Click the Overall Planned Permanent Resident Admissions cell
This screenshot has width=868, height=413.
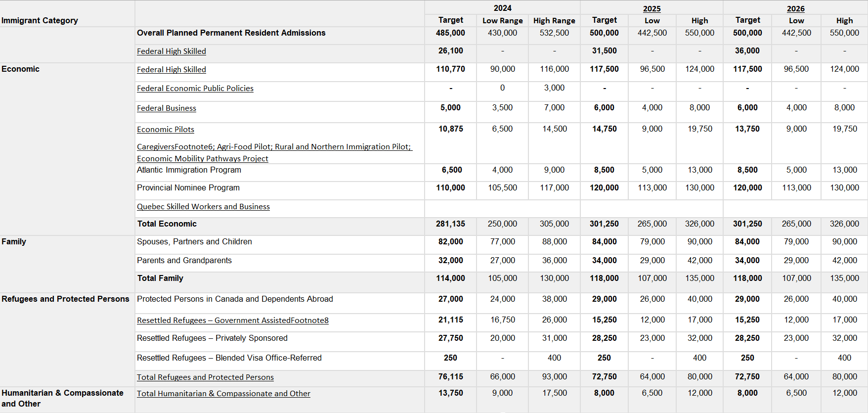[x=231, y=33]
